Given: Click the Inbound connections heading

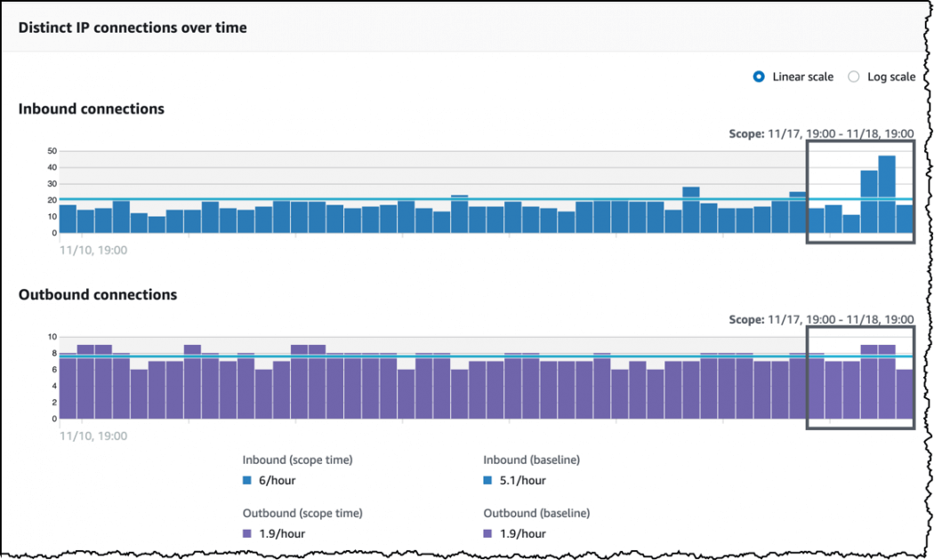Looking at the screenshot, I should (x=91, y=109).
